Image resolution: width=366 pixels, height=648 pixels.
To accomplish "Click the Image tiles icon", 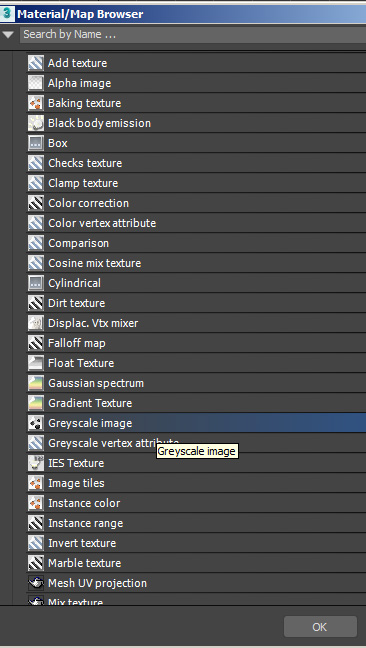I will (36, 483).
